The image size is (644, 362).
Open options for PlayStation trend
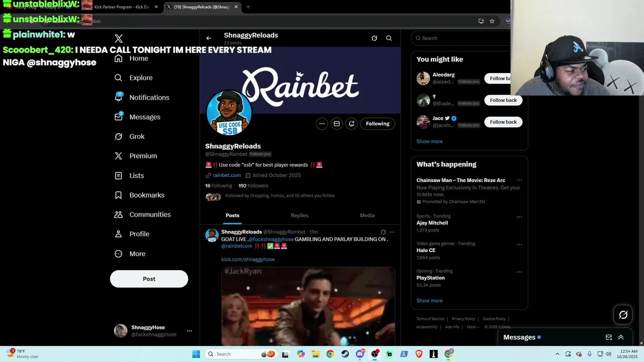[519, 272]
